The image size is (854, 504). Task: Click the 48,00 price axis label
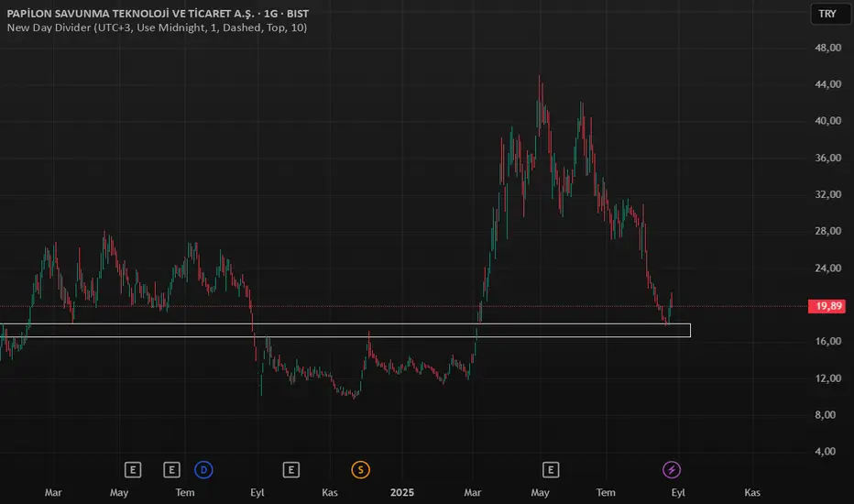(827, 48)
